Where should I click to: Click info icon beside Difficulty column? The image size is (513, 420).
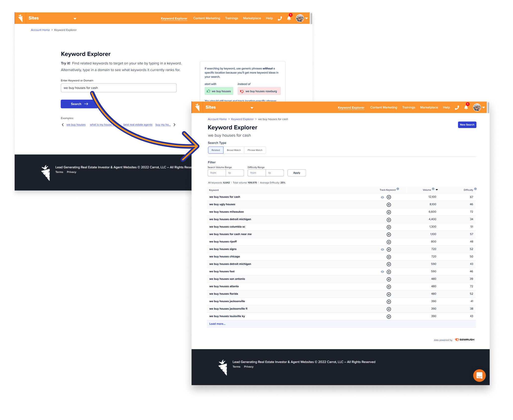(475, 189)
